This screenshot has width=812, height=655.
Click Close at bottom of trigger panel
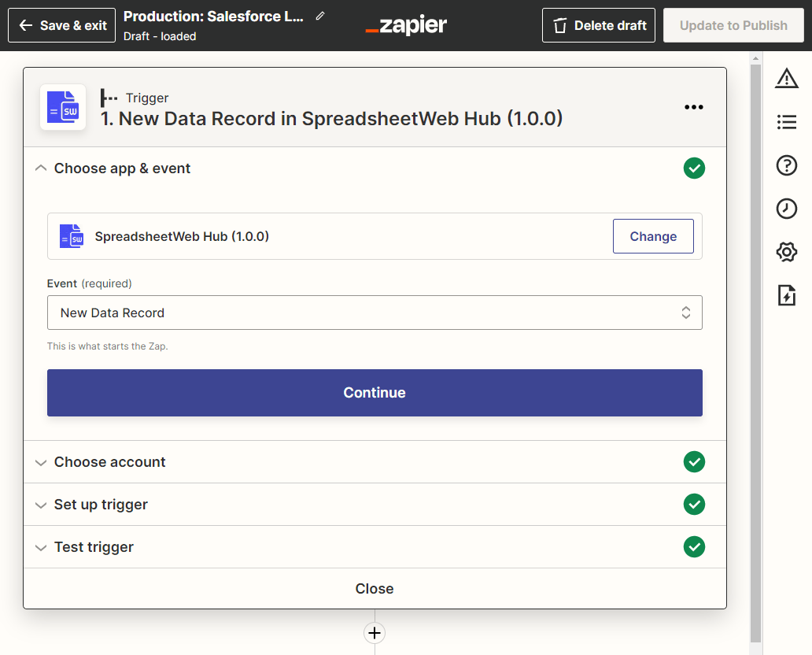[375, 589]
